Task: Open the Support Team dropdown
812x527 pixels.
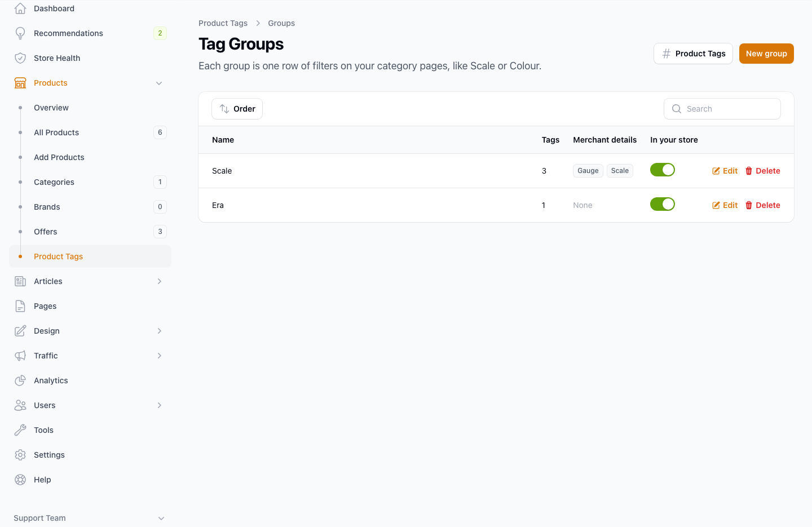Action: (90, 518)
